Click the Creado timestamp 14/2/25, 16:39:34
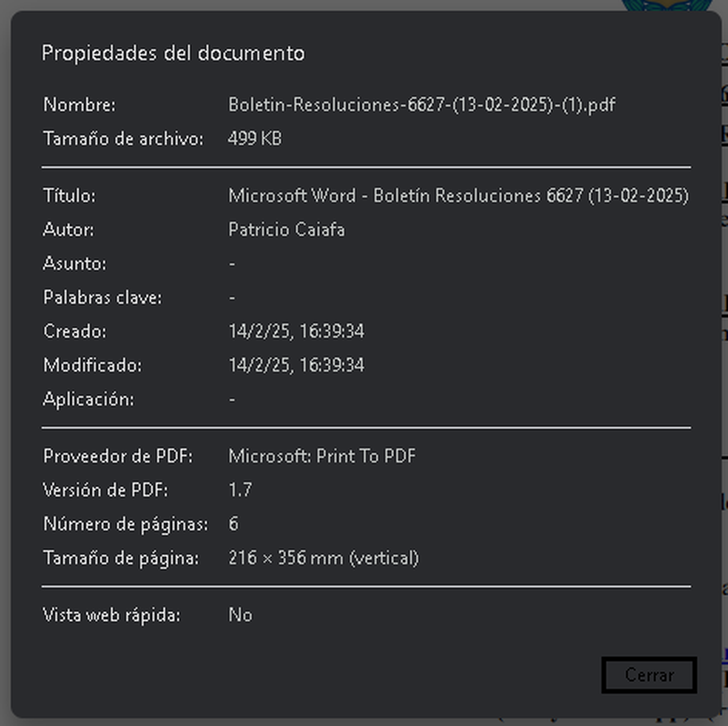 (296, 331)
